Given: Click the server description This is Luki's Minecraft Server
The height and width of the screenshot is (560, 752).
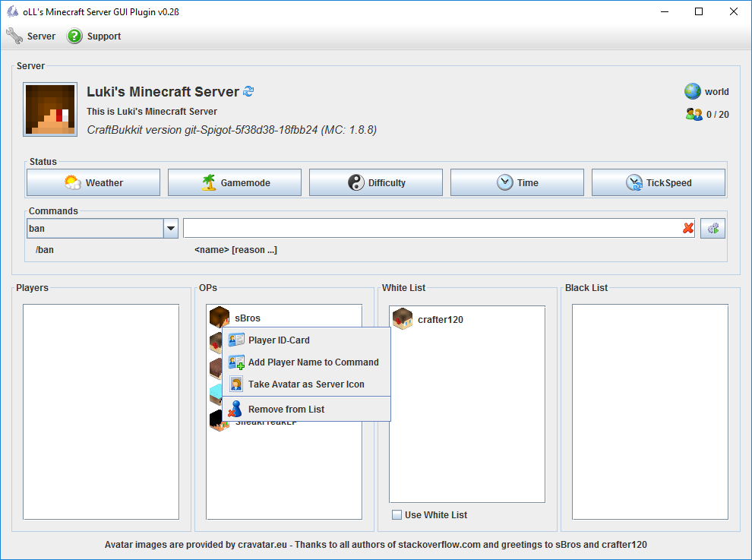Looking at the screenshot, I should click(x=152, y=112).
